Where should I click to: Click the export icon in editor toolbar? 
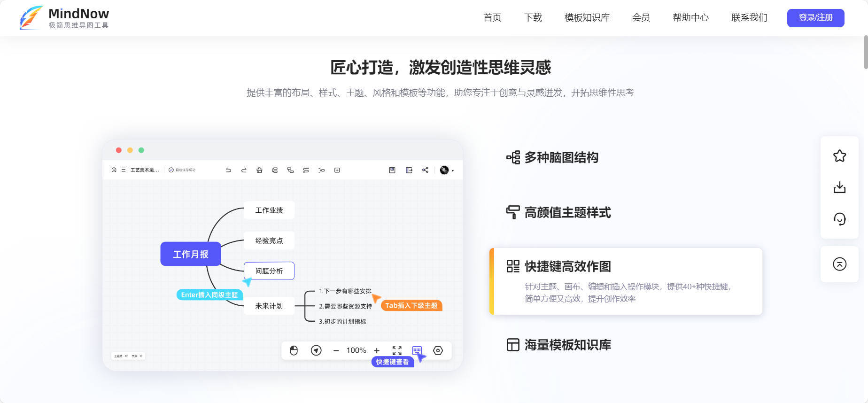tap(409, 170)
